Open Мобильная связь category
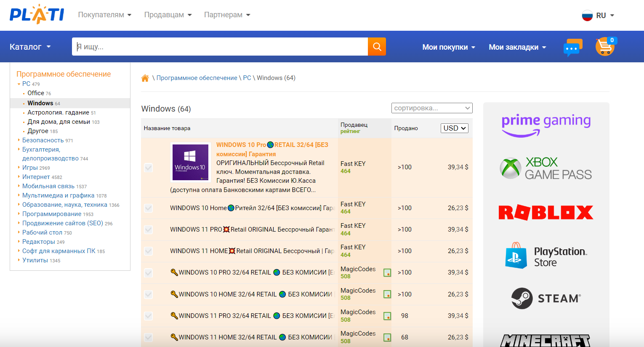Image resolution: width=644 pixels, height=347 pixels. [48, 186]
